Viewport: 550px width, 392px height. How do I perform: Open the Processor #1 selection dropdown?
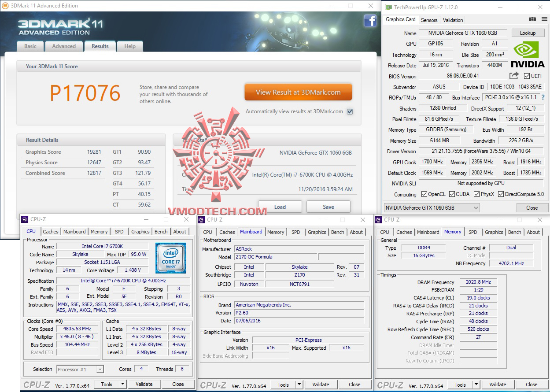100,369
